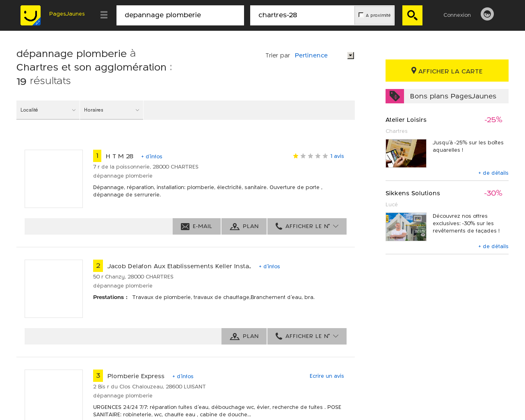
Task: Click the Sikkens Solutions offer thumbnail
Action: point(406,227)
